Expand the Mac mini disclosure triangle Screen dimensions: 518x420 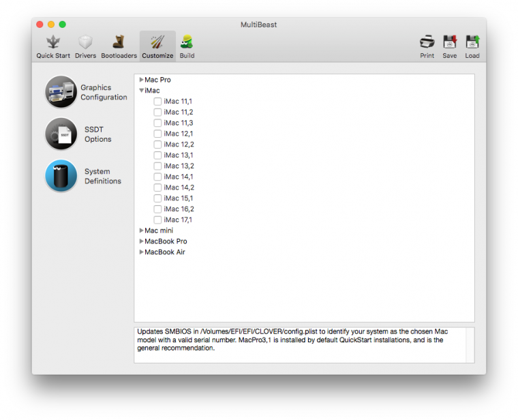[141, 230]
